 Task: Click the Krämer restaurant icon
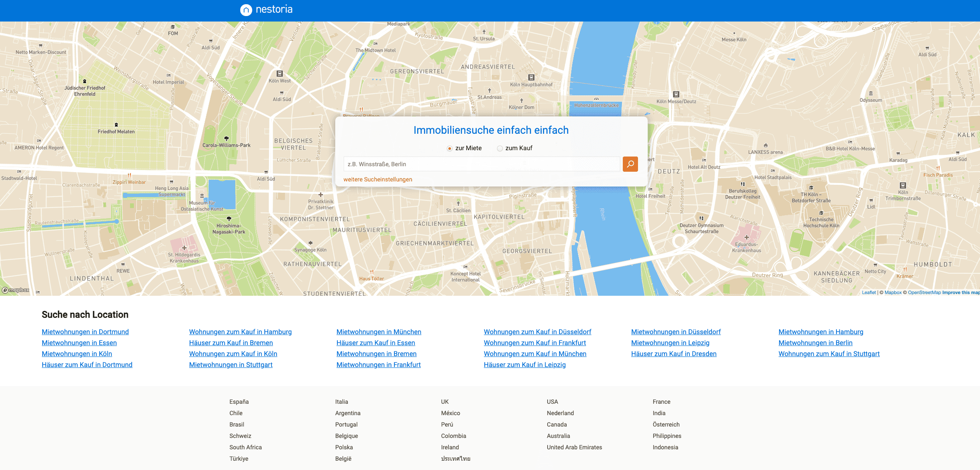click(x=905, y=270)
